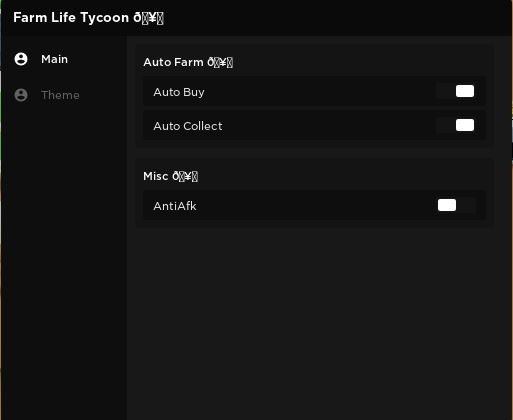Click the dimmed person icon beside Theme
The image size is (513, 420).
tap(21, 95)
